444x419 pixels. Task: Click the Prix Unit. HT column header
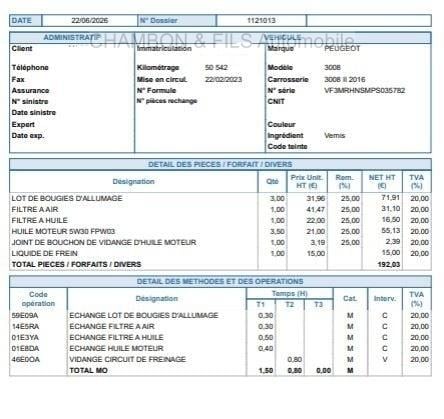[307, 182]
